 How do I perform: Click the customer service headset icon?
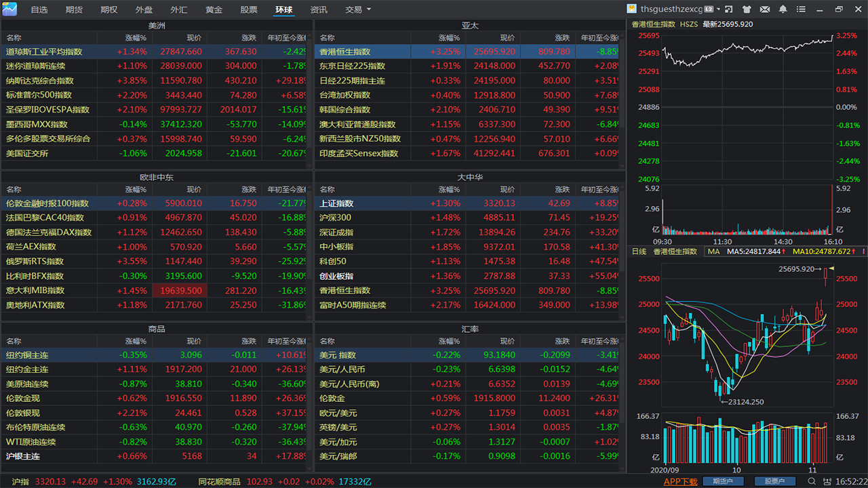point(827,481)
